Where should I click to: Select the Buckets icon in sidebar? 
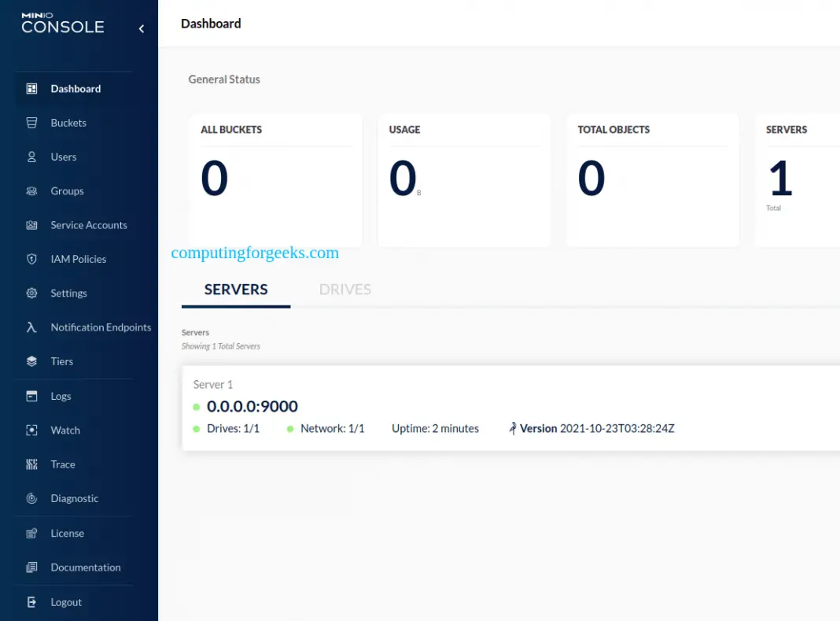31,123
